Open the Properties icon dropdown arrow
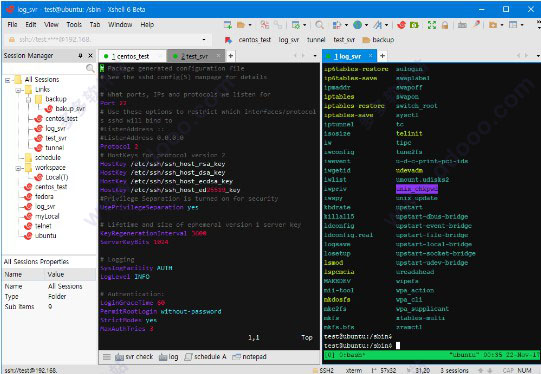Image resolution: width=541 pixels, height=374 pixels. tap(304, 25)
